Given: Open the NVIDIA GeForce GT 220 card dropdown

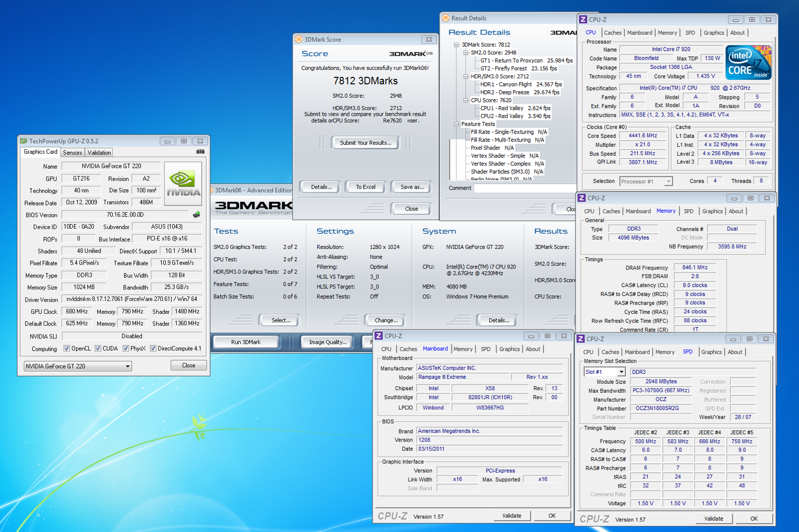Looking at the screenshot, I should coord(78,366).
